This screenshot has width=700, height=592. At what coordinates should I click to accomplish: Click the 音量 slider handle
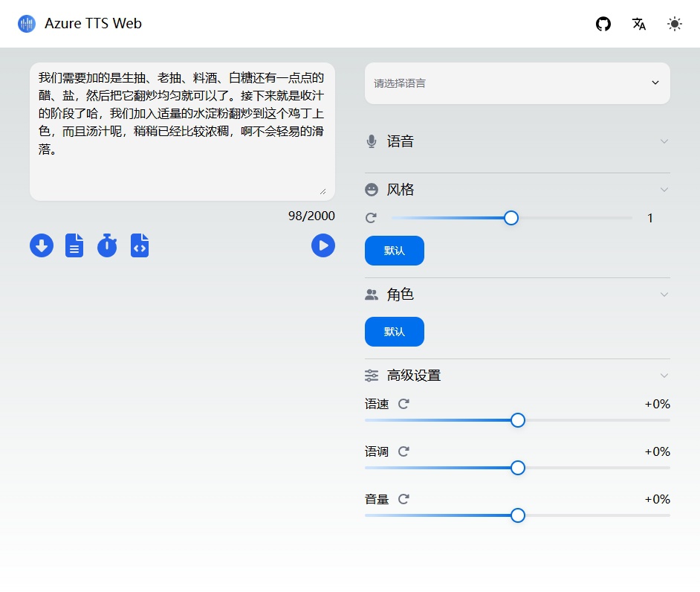tap(517, 515)
